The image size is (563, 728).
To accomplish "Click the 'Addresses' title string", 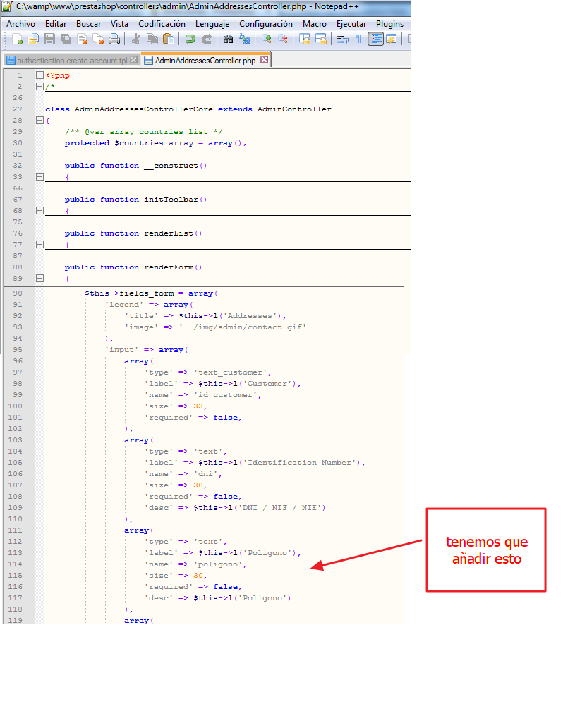I will (250, 316).
